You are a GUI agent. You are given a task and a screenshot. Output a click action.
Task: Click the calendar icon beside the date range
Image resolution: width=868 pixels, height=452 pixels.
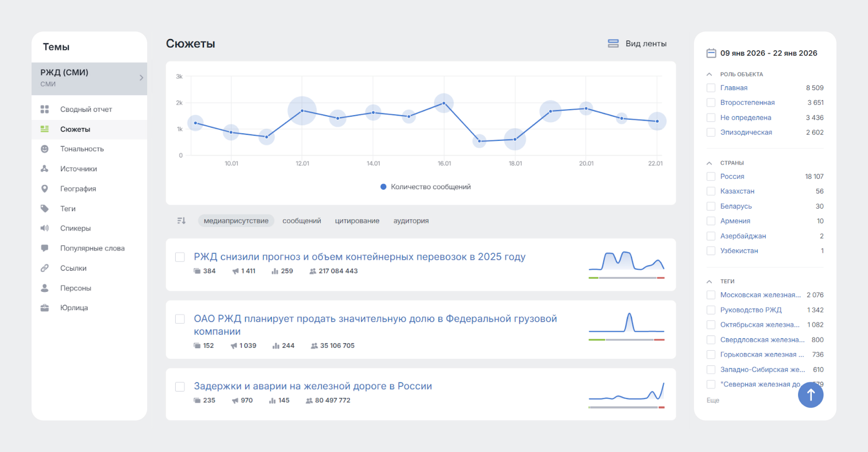coord(711,52)
